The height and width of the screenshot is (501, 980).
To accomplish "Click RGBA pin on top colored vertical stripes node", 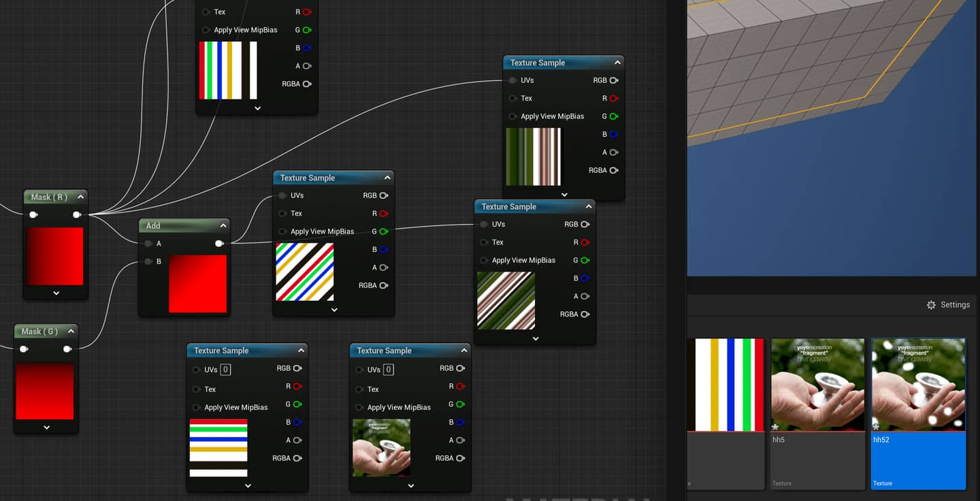I will pyautogui.click(x=307, y=84).
